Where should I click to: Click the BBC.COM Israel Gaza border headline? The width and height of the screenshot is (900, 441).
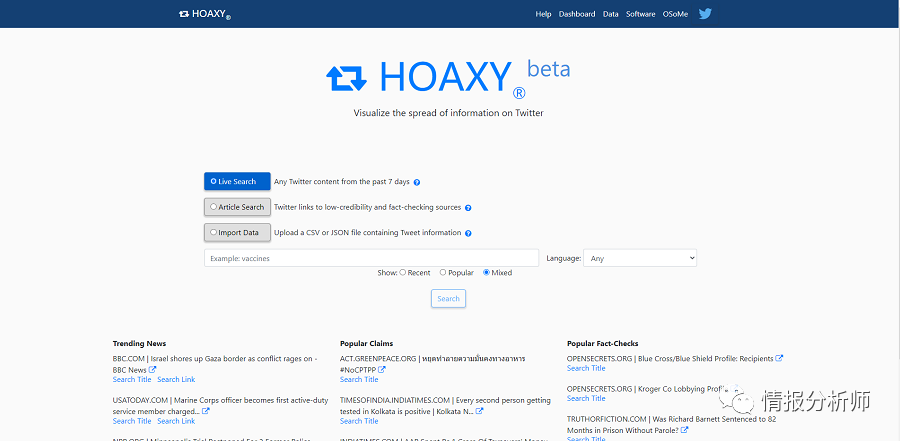tap(215, 364)
